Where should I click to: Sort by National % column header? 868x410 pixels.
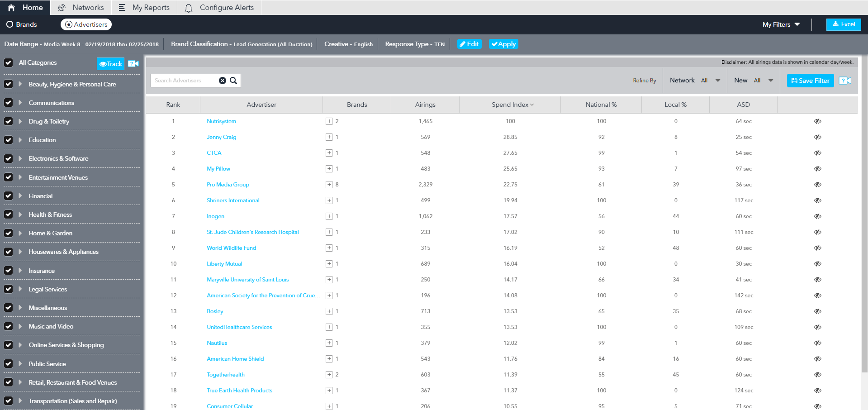(601, 105)
